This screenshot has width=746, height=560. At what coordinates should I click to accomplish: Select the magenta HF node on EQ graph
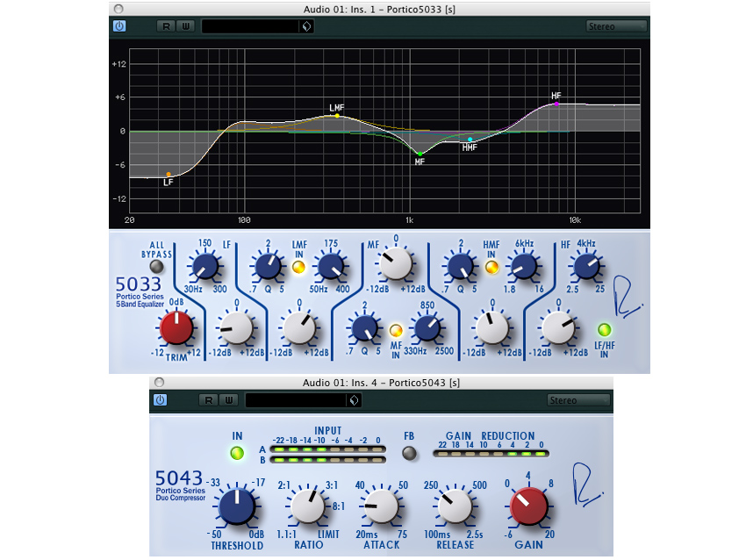(556, 104)
